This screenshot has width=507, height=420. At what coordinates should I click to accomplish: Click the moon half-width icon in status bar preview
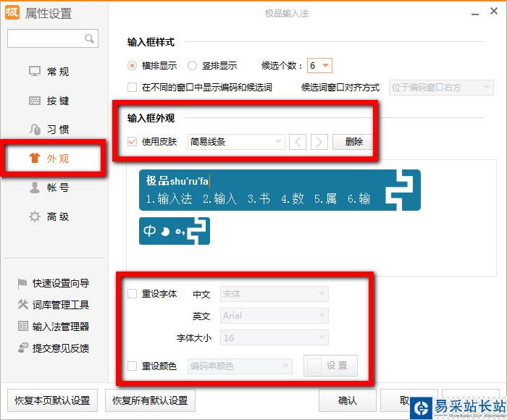[x=165, y=231]
